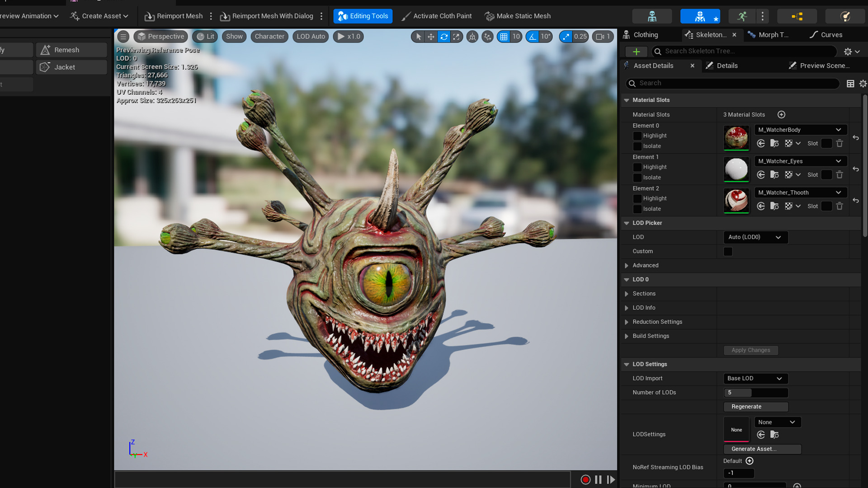Screen dimensions: 868x488
Task: Open LODSettings None asset dropdown
Action: [778, 422]
